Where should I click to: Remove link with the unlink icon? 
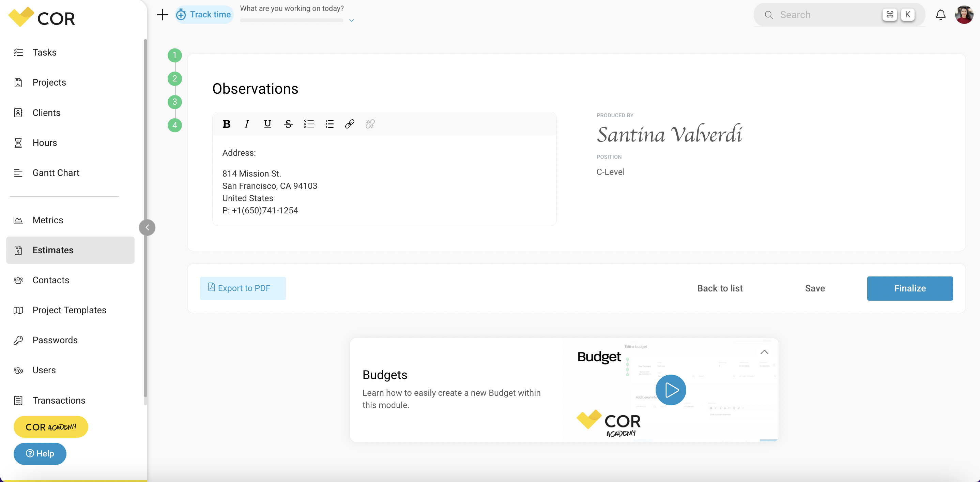[x=370, y=124]
